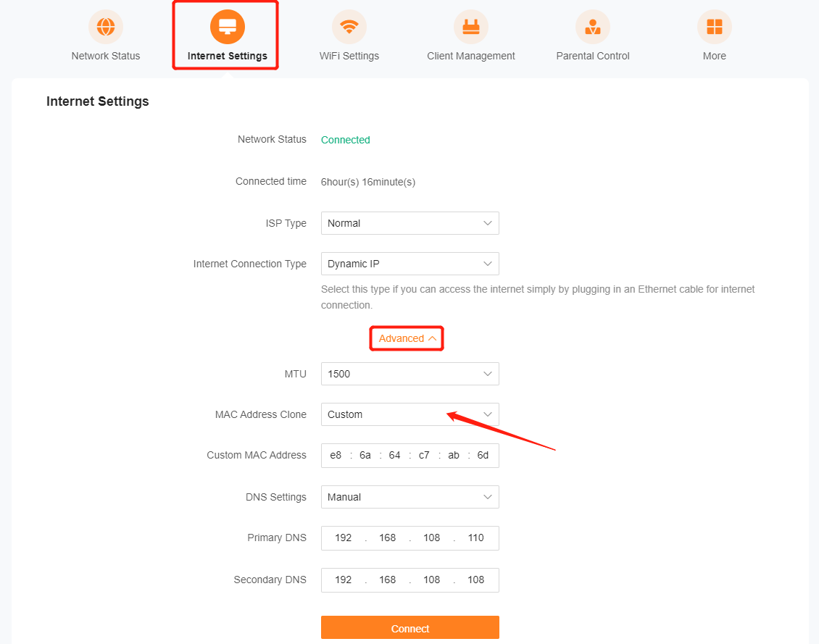This screenshot has width=819, height=644.
Task: Switch to the WiFi Settings tab label
Action: [349, 56]
